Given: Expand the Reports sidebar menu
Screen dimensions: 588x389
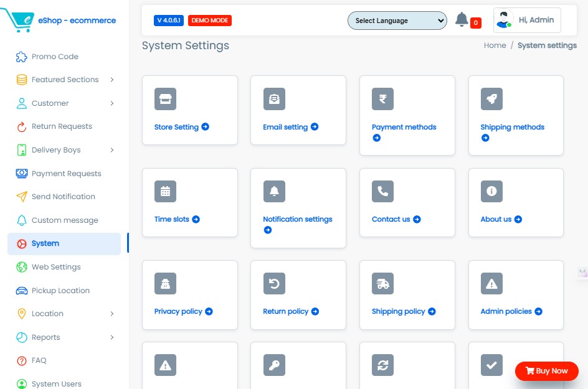Looking at the screenshot, I should (65, 337).
